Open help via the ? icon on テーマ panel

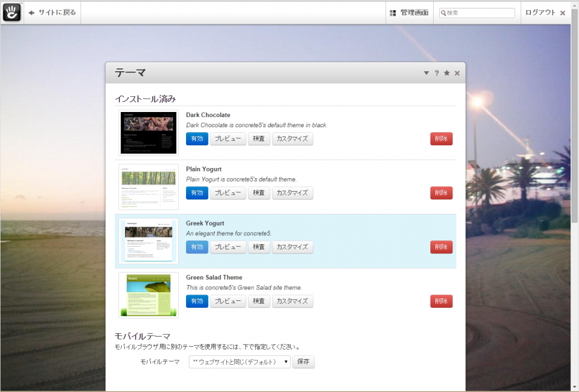[x=437, y=72]
